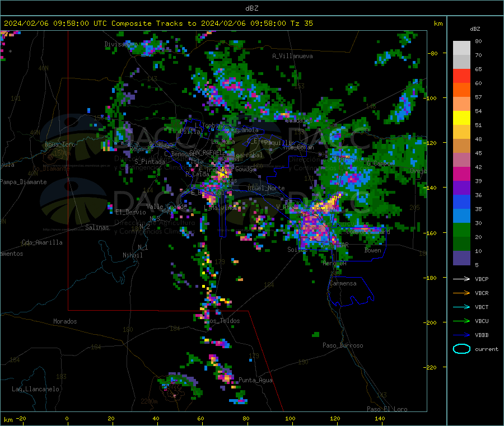The height and width of the screenshot is (426, 504).
Task: Click the Lag.Llancanelo map label
Action: click(35, 389)
